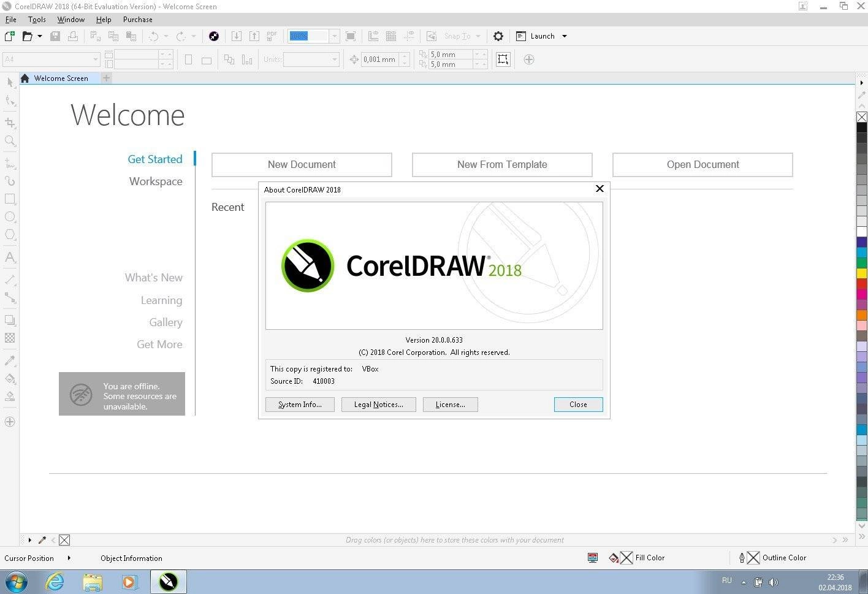The image size is (868, 594).
Task: Open the page size A4 dropdown
Action: [96, 59]
